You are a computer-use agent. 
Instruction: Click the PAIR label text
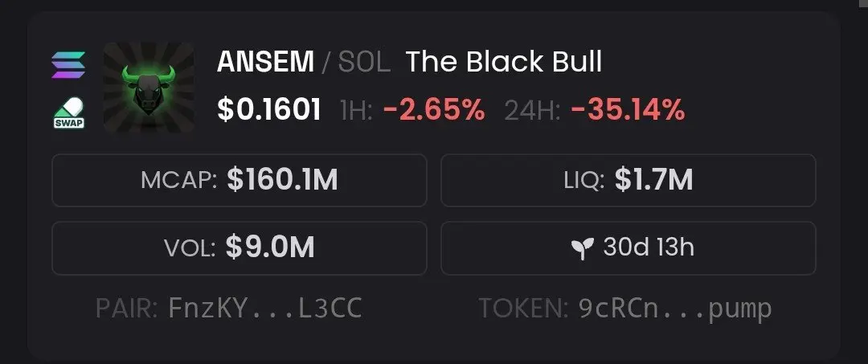point(129,309)
